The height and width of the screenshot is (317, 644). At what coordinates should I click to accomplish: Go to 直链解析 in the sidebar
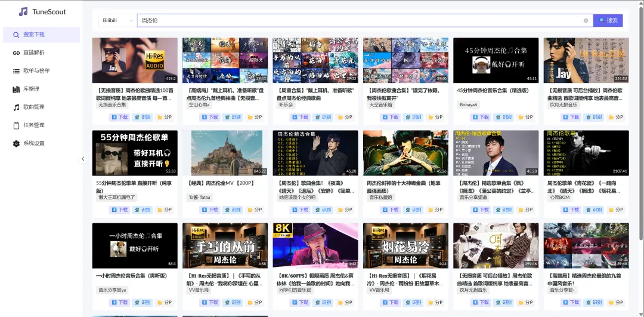(x=42, y=53)
